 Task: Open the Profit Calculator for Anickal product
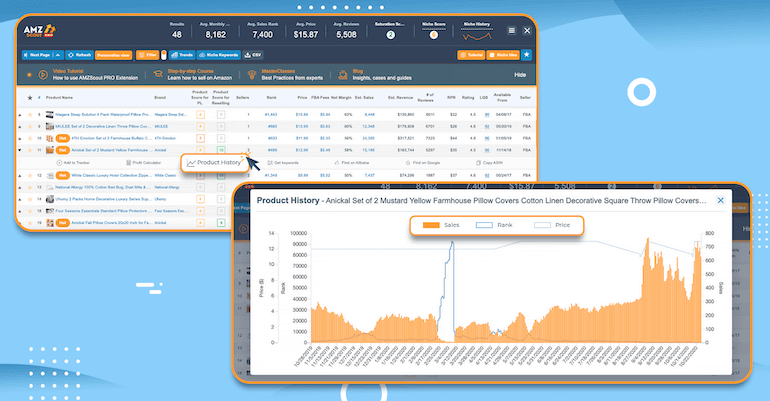[143, 162]
